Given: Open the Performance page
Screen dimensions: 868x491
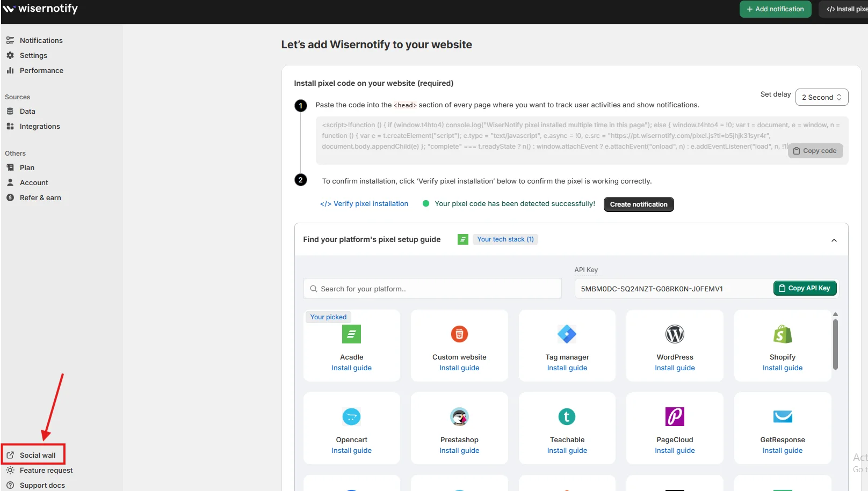Looking at the screenshot, I should point(41,70).
